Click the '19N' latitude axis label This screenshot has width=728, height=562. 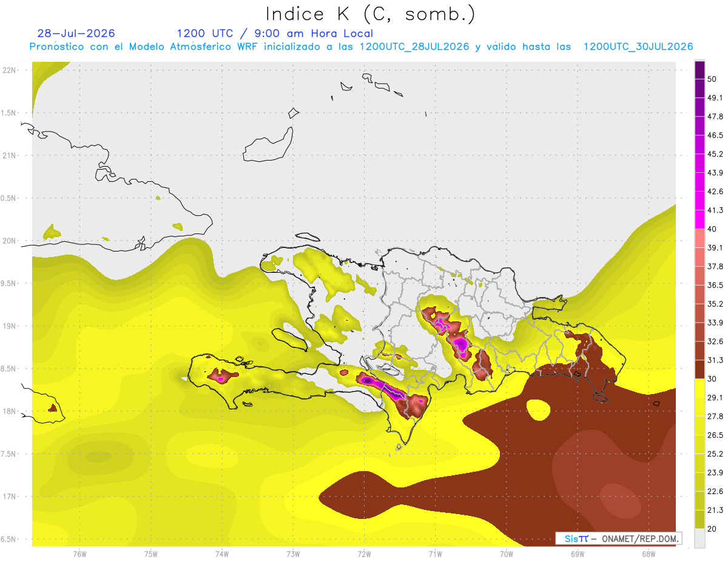(x=9, y=326)
